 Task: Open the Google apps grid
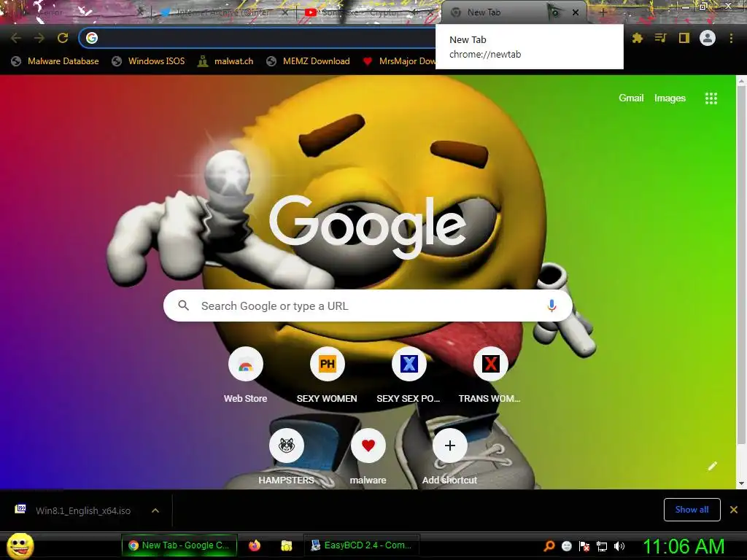pyautogui.click(x=711, y=98)
